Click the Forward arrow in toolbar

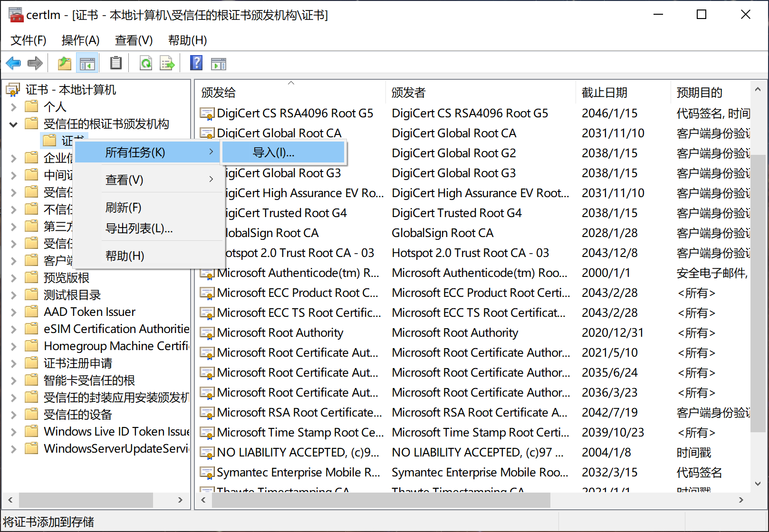click(35, 63)
